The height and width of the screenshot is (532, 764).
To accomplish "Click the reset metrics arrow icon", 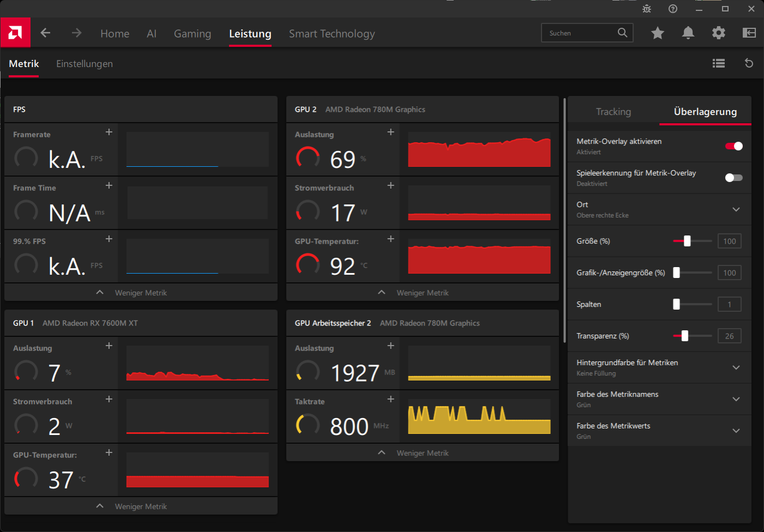I will click(749, 64).
